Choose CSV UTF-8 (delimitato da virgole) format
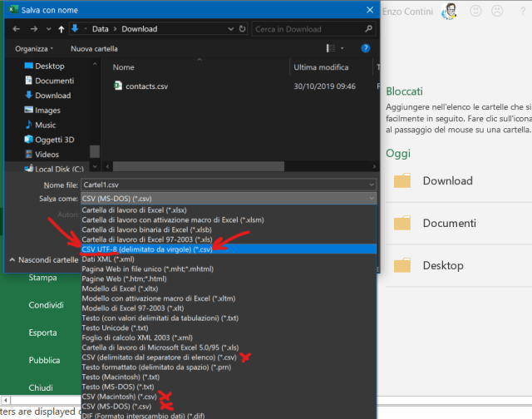 pos(156,249)
